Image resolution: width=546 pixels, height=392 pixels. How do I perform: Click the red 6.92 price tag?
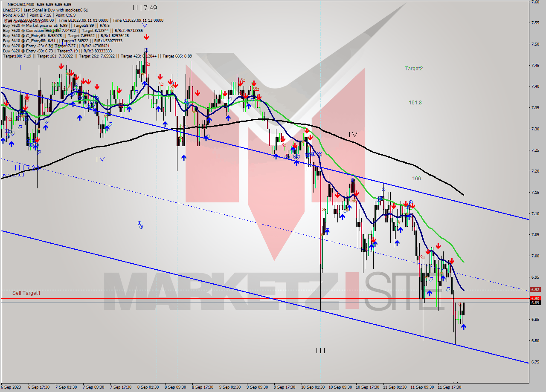pos(535,289)
